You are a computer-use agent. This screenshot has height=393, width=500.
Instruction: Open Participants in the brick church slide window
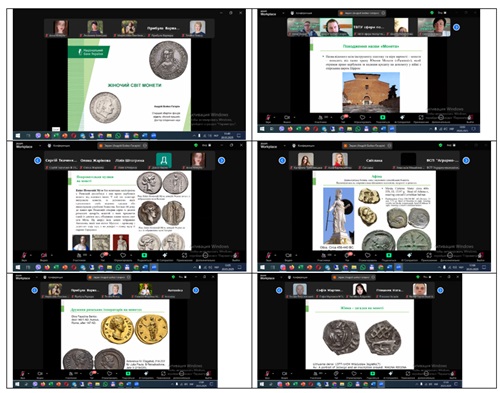point(321,118)
